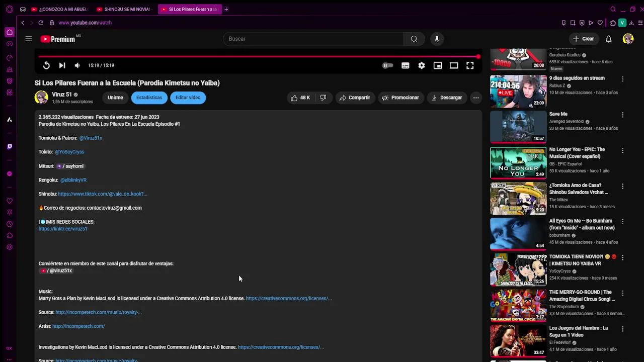Open the Twitch sidebar panel
The image size is (644, 362).
[x=10, y=146]
